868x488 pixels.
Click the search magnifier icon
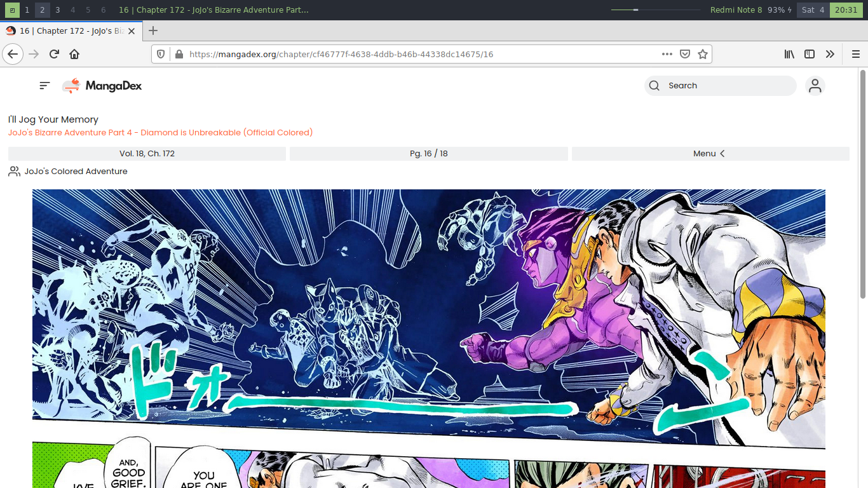654,86
